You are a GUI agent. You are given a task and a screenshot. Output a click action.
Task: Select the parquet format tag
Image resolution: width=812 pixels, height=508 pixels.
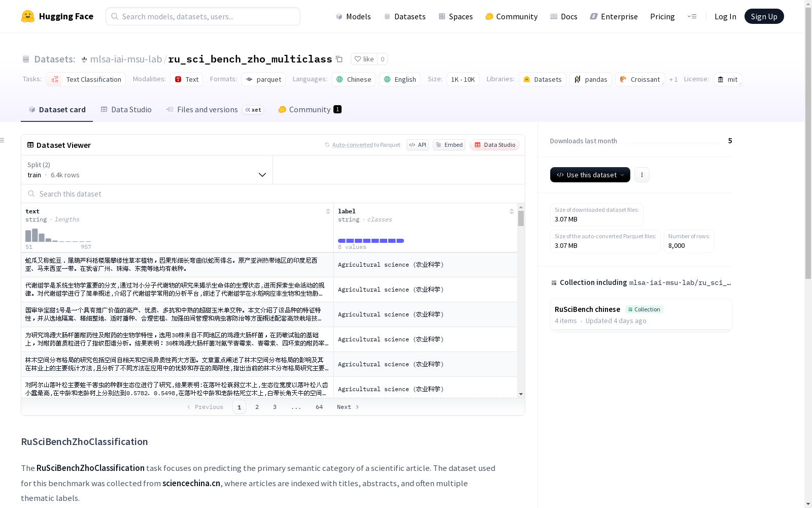click(x=263, y=79)
